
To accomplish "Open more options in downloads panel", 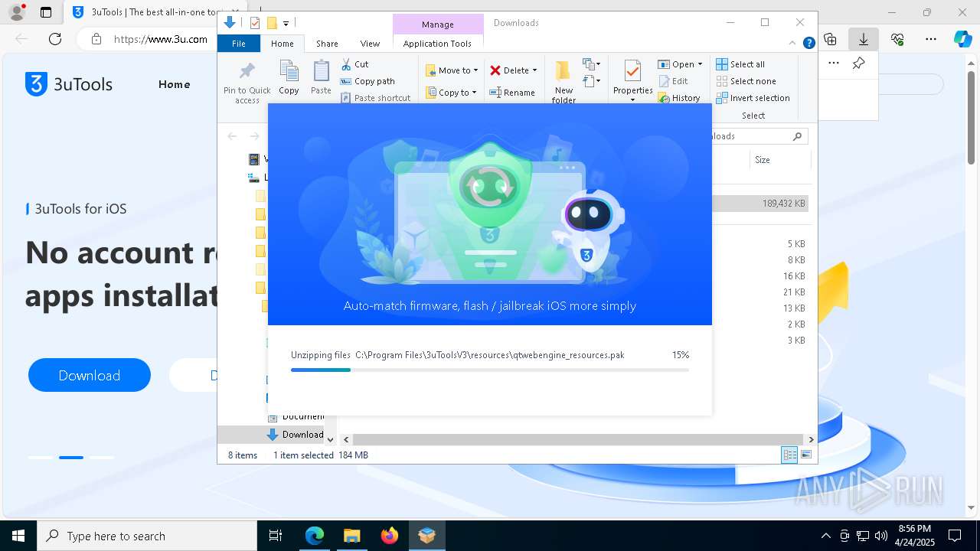I will click(834, 64).
